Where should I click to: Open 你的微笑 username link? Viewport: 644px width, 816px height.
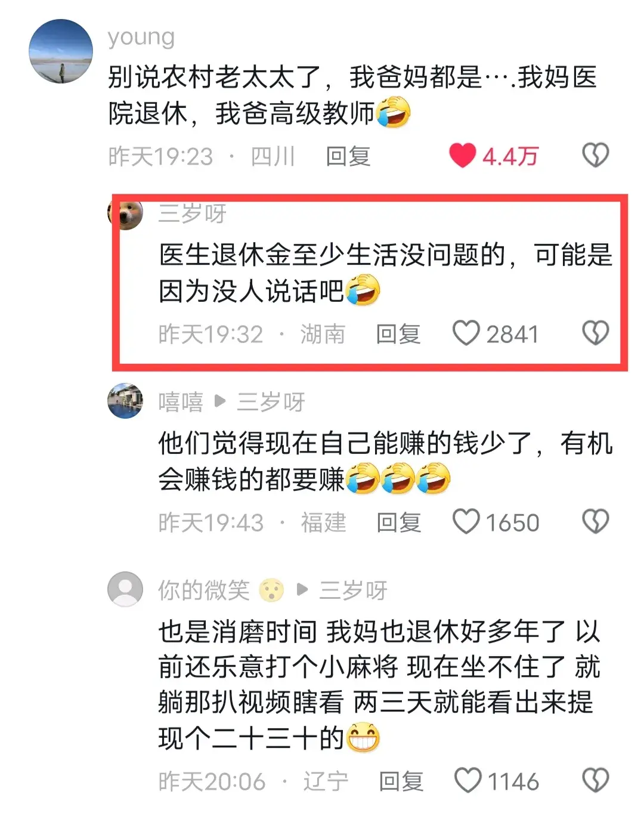click(x=204, y=591)
